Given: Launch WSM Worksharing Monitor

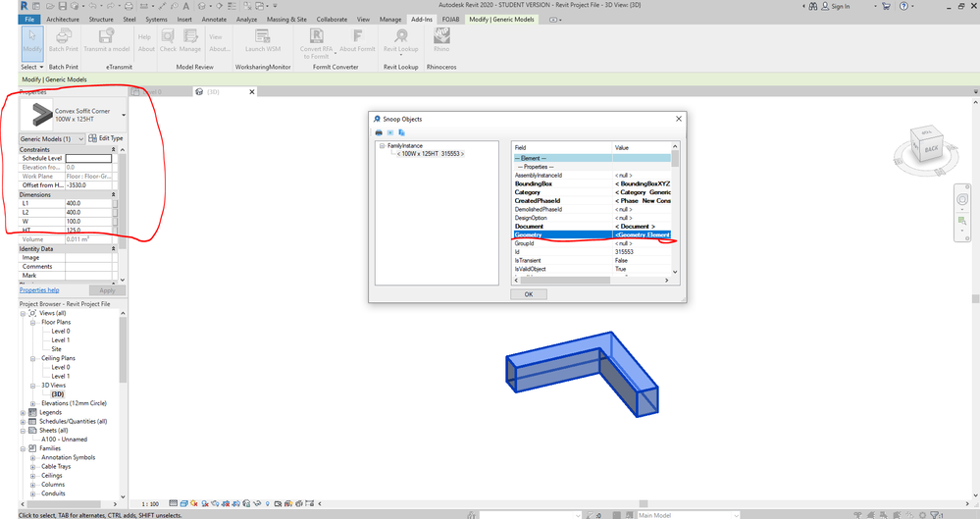Looking at the screenshot, I should tap(263, 40).
